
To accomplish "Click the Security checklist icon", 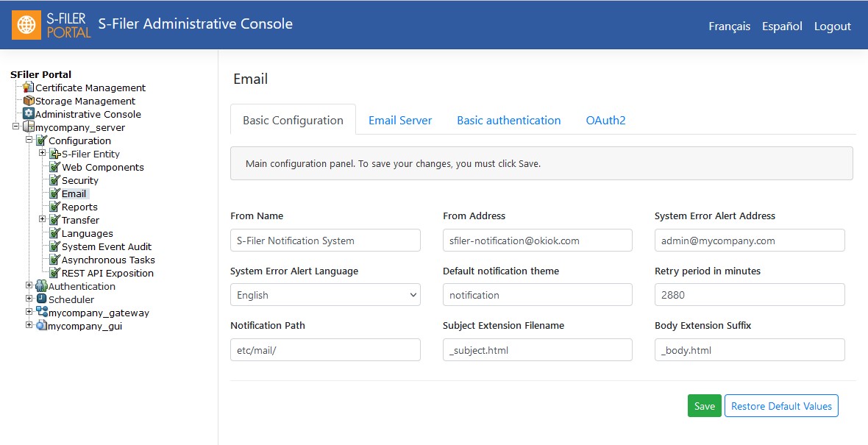I will coord(55,180).
